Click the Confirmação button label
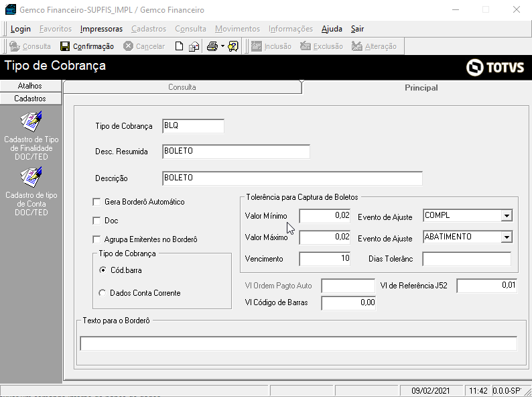Screen dimensions: 532x397 (x=93, y=46)
